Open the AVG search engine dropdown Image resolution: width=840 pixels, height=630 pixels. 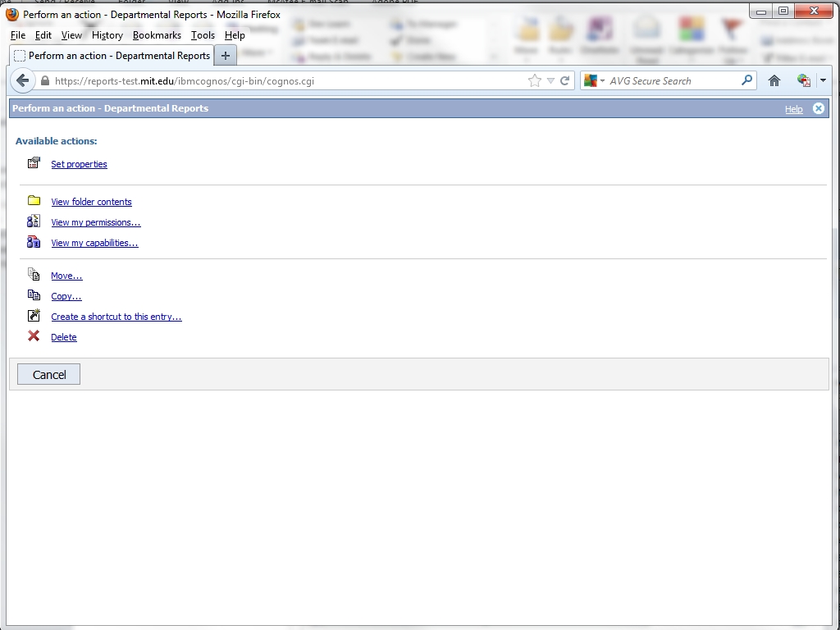602,80
